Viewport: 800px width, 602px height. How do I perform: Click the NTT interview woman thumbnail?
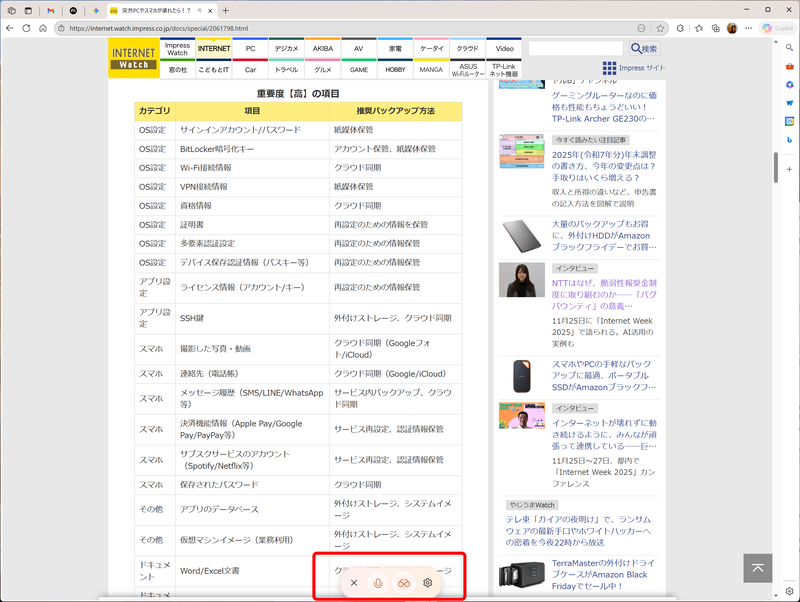click(x=522, y=280)
